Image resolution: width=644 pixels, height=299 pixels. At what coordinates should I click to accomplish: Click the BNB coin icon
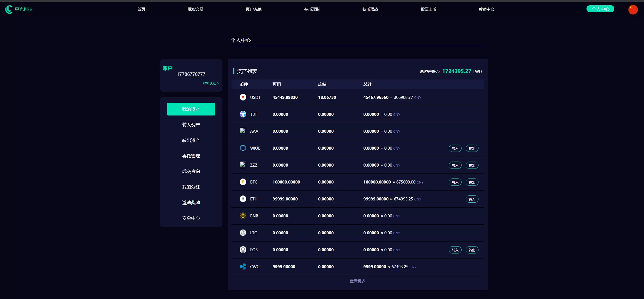click(243, 216)
